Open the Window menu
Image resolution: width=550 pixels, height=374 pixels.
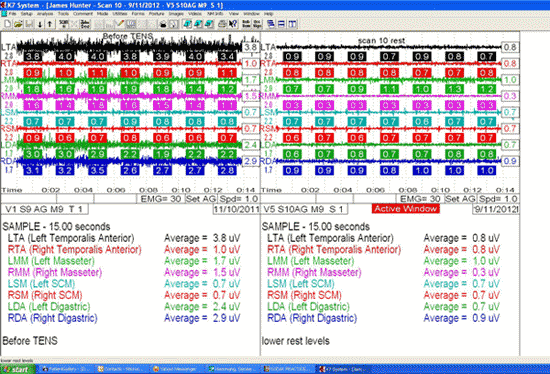tap(251, 14)
